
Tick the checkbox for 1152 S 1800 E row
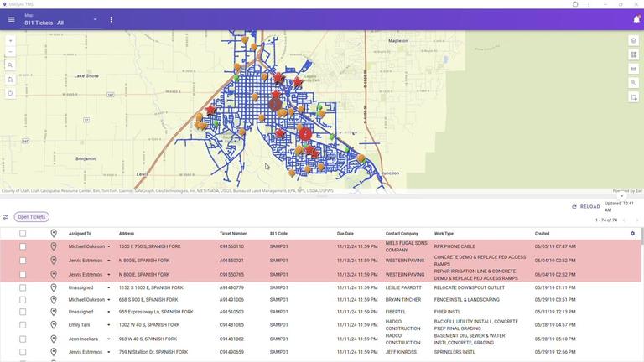pyautogui.click(x=23, y=287)
